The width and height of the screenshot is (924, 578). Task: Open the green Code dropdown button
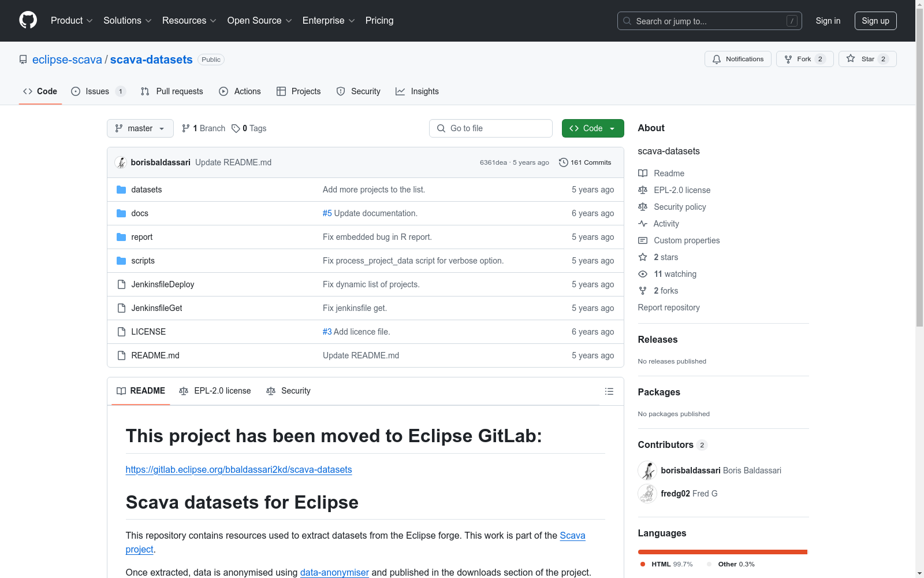[593, 128]
